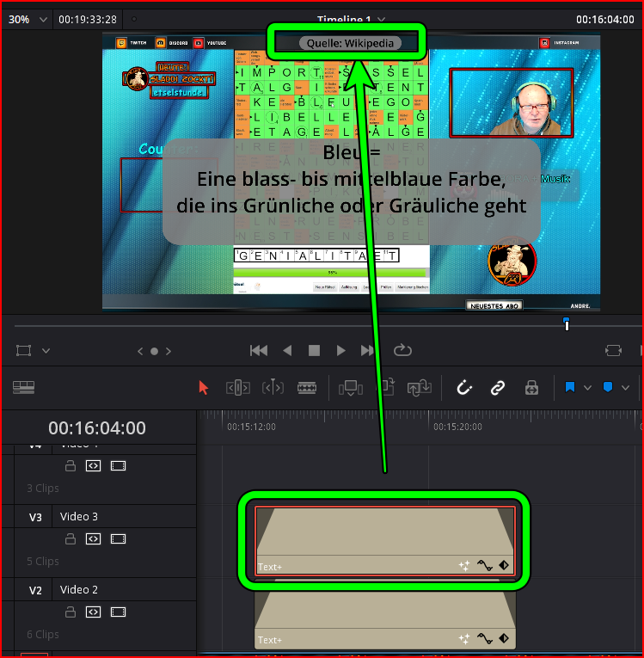Screen dimensions: 644x658
Task: Select the Blade Edit tool
Action: (x=307, y=388)
